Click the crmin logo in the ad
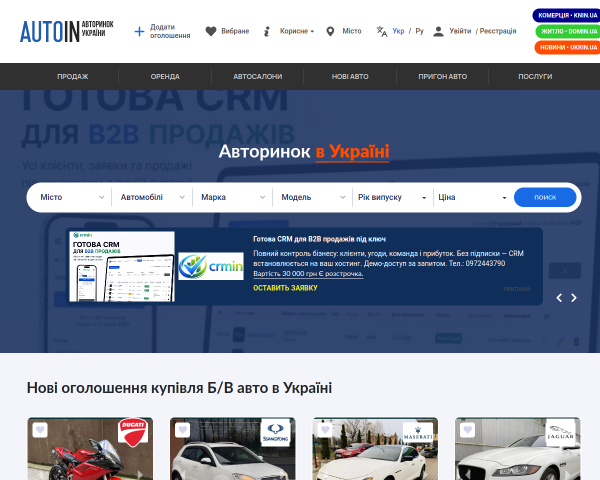The image size is (600, 480). click(x=211, y=266)
